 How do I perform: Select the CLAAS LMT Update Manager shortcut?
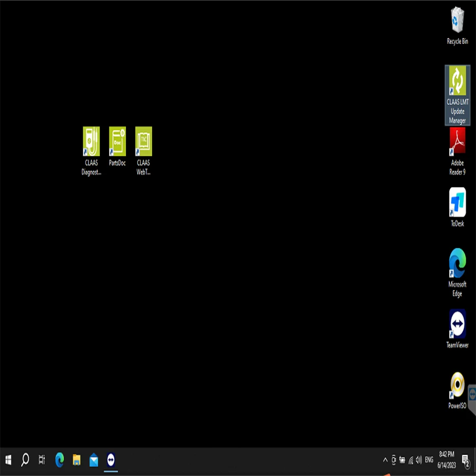[x=457, y=95]
